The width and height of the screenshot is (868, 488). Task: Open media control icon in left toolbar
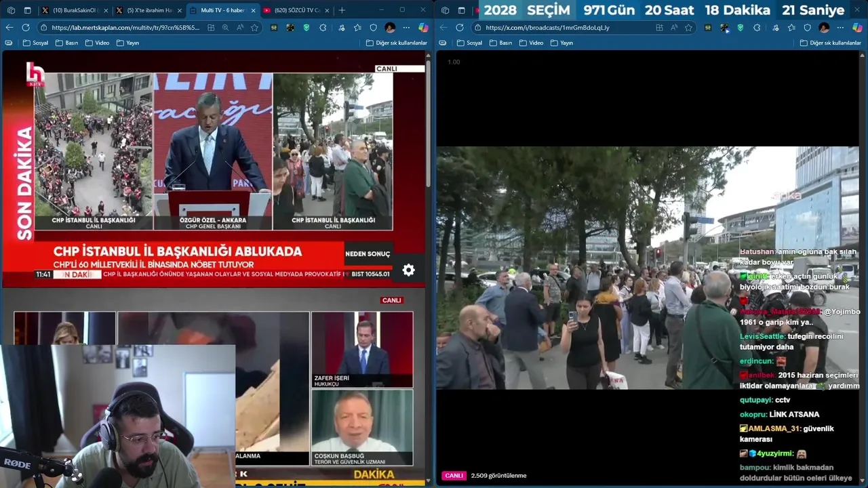coord(340,28)
